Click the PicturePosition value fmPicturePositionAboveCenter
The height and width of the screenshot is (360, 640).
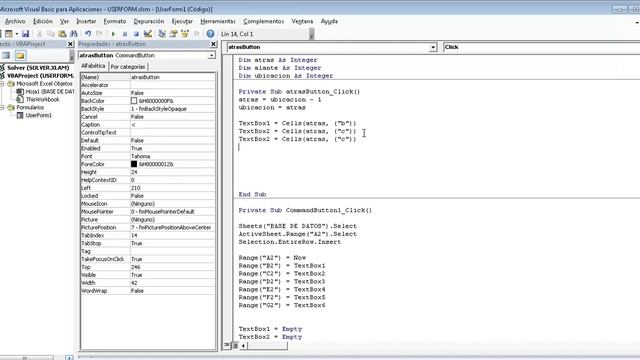tap(172, 227)
